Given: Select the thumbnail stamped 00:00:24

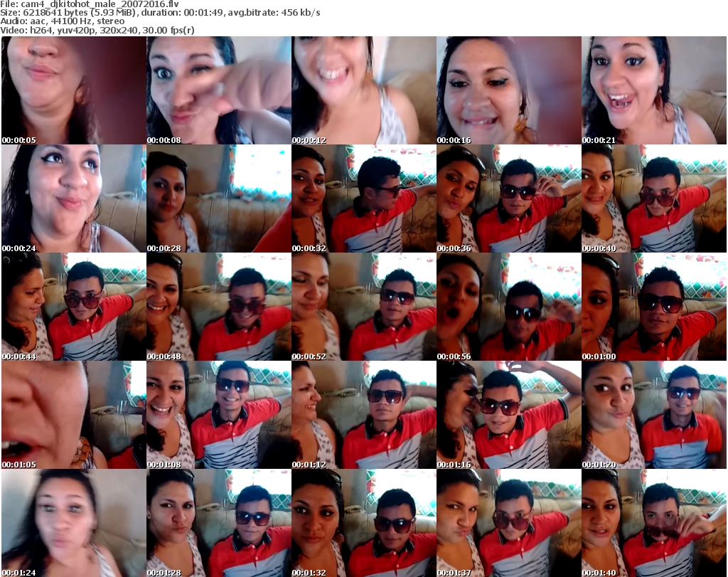Looking at the screenshot, I should tap(74, 198).
